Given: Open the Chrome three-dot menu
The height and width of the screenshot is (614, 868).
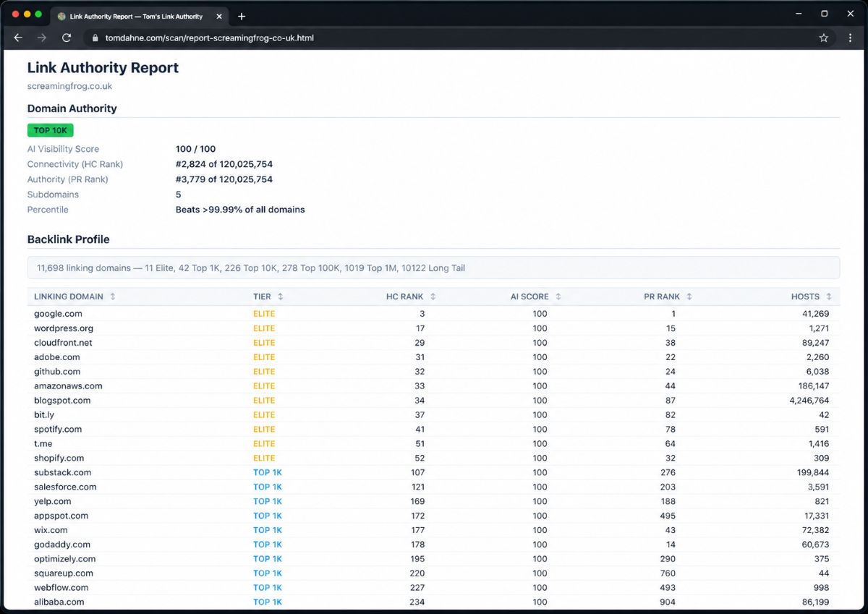Looking at the screenshot, I should [850, 38].
